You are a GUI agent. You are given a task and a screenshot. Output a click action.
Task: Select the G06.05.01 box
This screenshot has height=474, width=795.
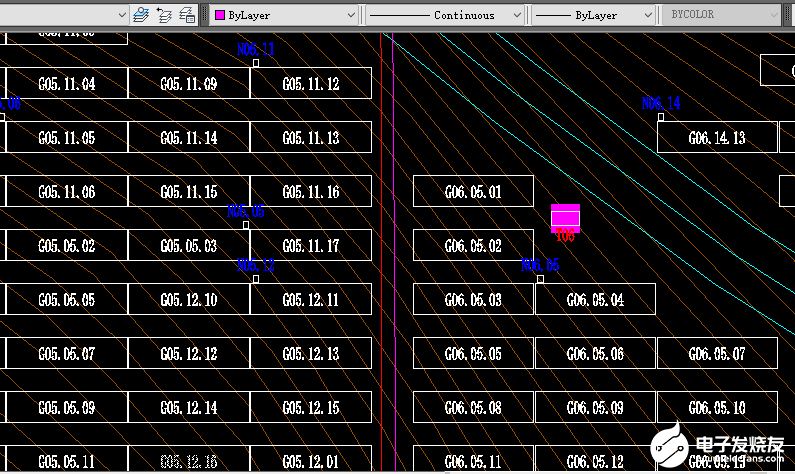click(x=473, y=191)
